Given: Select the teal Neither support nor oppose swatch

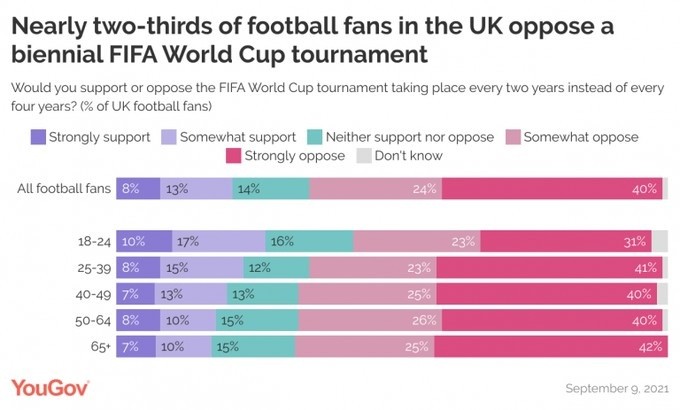Looking at the screenshot, I should [314, 137].
